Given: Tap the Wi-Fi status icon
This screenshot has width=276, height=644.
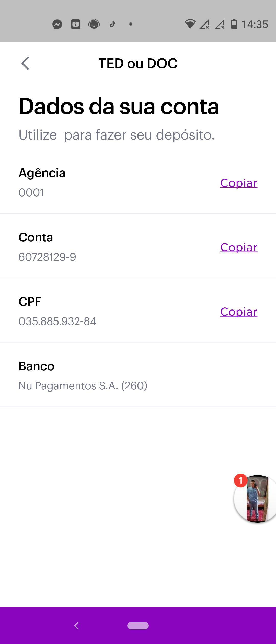Looking at the screenshot, I should [x=190, y=24].
